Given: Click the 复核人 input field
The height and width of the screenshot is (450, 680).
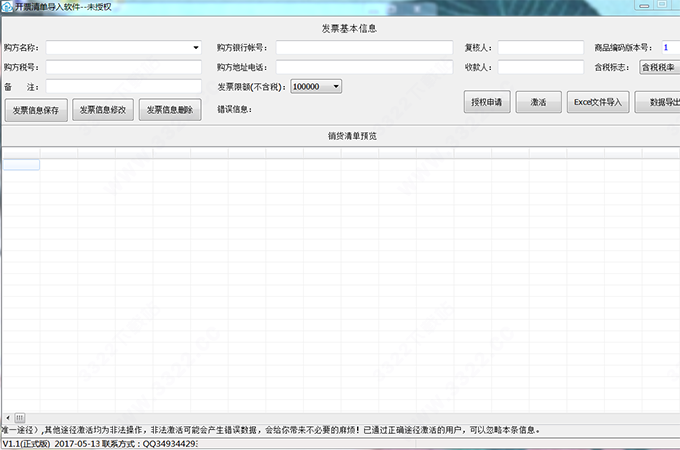Looking at the screenshot, I should (x=541, y=48).
